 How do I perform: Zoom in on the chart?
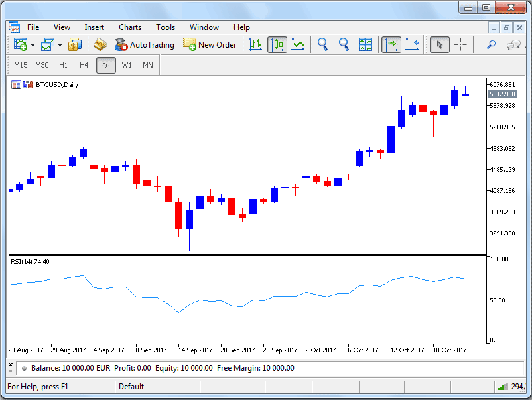(x=323, y=45)
